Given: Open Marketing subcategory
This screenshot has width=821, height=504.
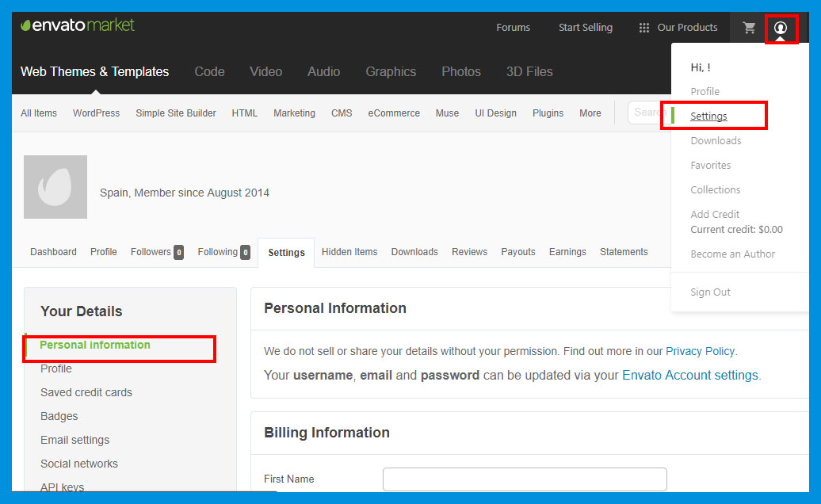Looking at the screenshot, I should [x=294, y=113].
